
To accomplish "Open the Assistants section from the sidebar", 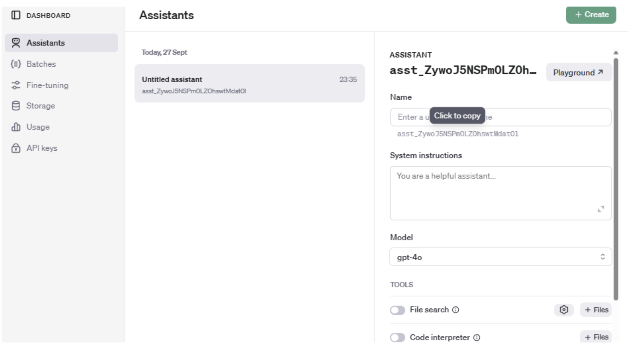I will coord(45,43).
